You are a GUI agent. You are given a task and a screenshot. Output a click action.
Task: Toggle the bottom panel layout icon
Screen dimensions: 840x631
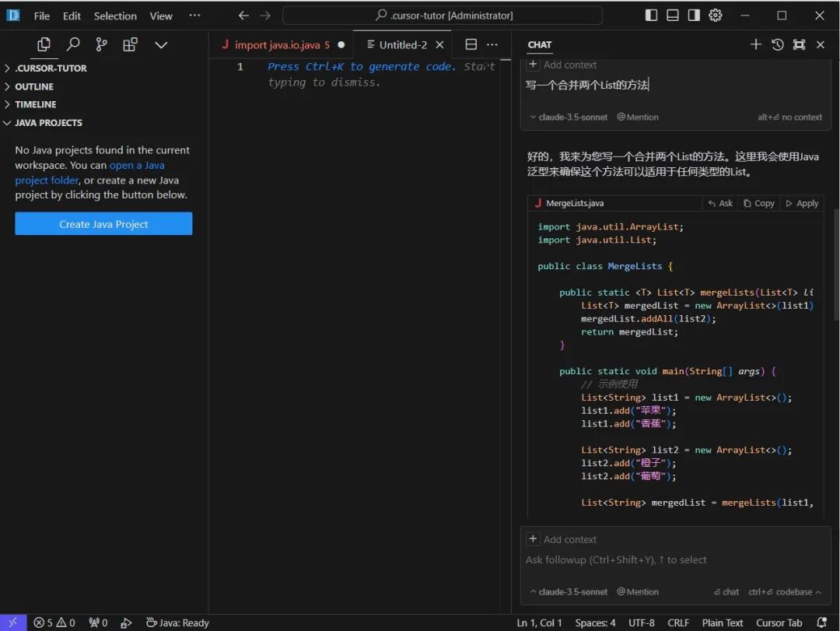pyautogui.click(x=672, y=15)
